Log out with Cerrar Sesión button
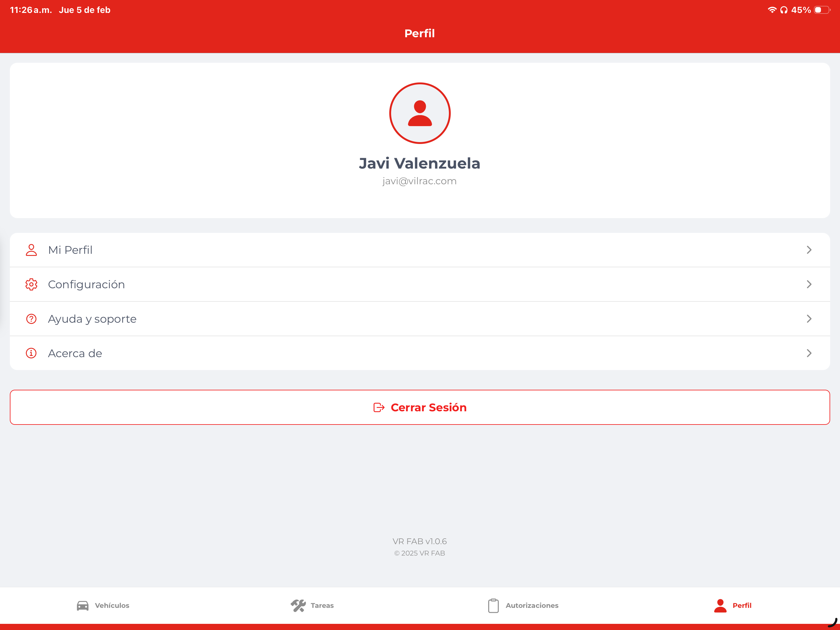840x630 pixels. pyautogui.click(x=420, y=407)
